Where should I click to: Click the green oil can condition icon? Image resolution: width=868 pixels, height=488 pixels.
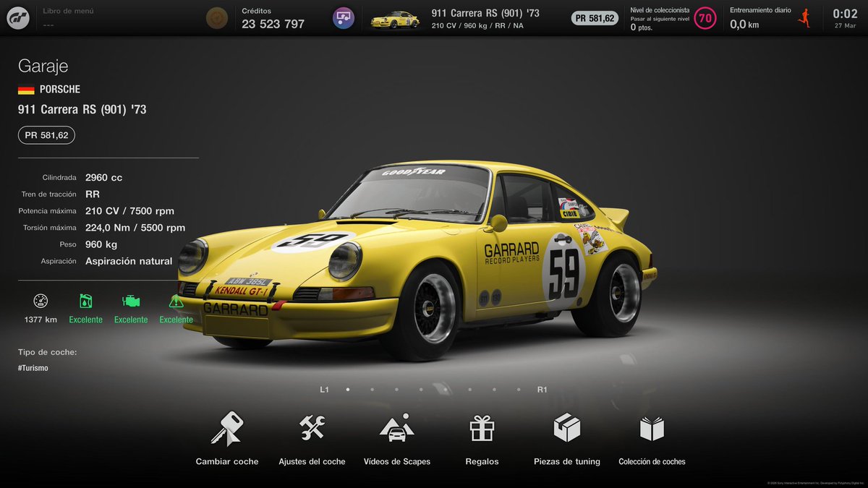point(85,301)
